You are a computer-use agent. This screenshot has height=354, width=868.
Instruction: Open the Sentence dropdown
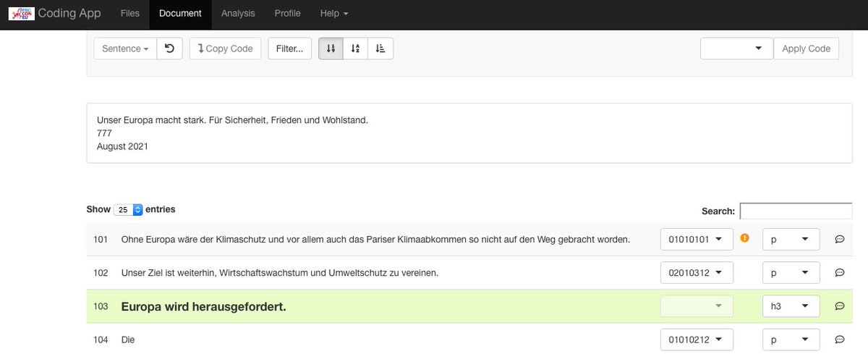tap(125, 49)
